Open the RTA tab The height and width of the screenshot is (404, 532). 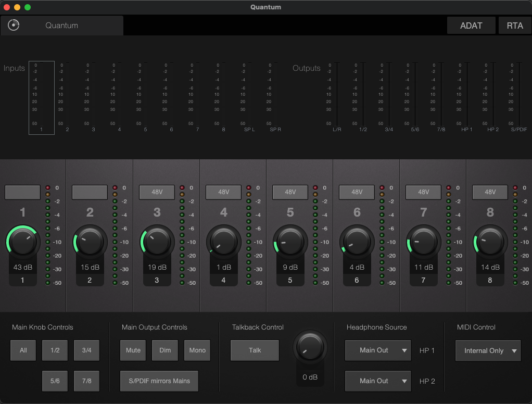click(x=515, y=26)
